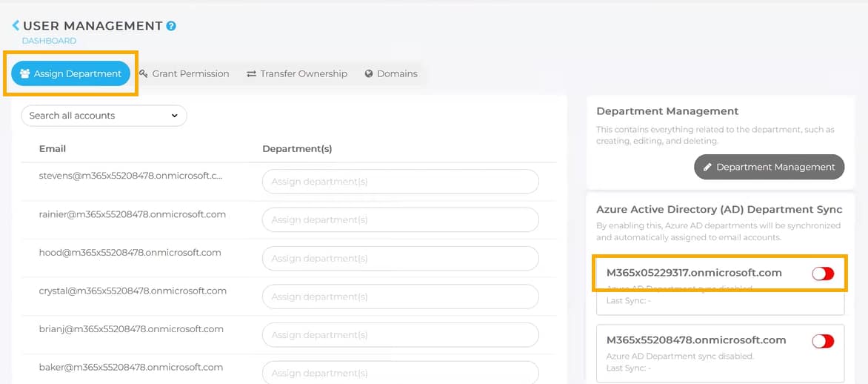
Task: Open department selector for stevens account
Action: (400, 181)
